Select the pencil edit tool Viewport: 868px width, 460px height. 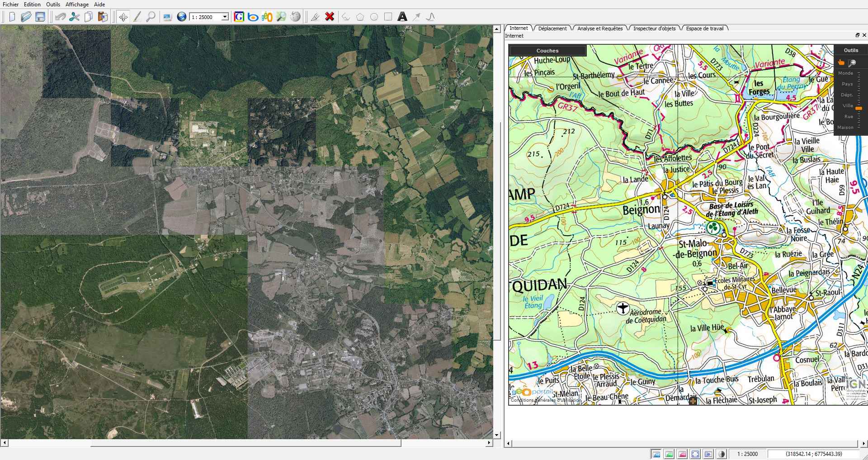pos(137,17)
